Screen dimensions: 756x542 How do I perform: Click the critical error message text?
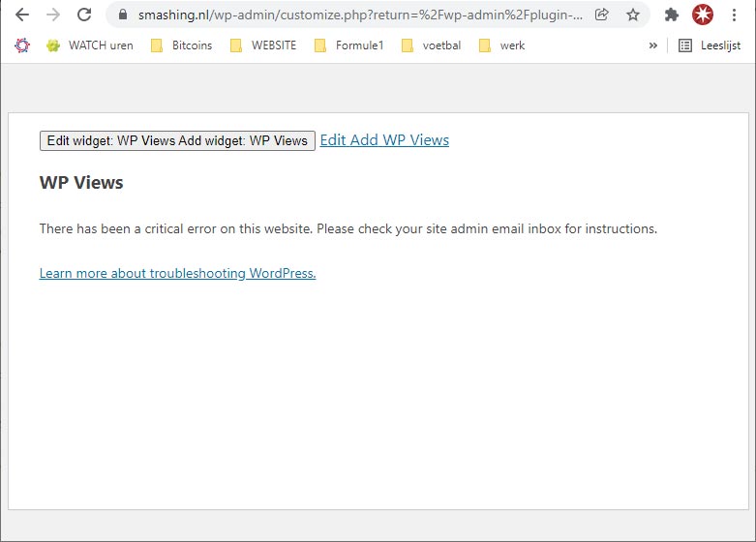click(x=348, y=228)
